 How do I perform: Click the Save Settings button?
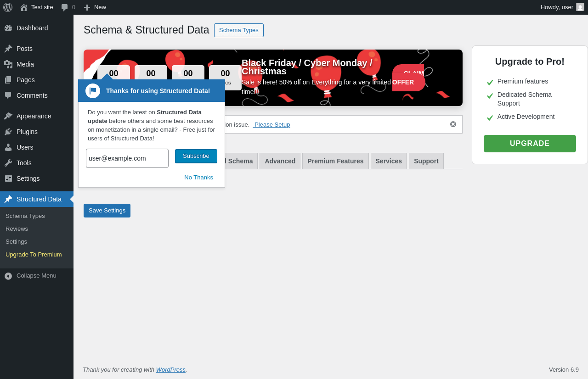(107, 211)
